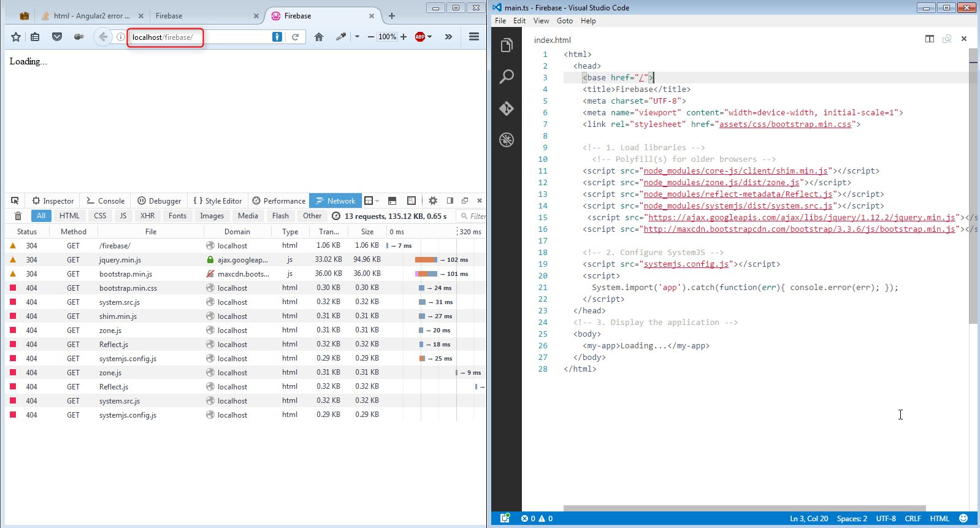Open the VS Code Goto menu
The width and height of the screenshot is (980, 528).
tap(565, 21)
